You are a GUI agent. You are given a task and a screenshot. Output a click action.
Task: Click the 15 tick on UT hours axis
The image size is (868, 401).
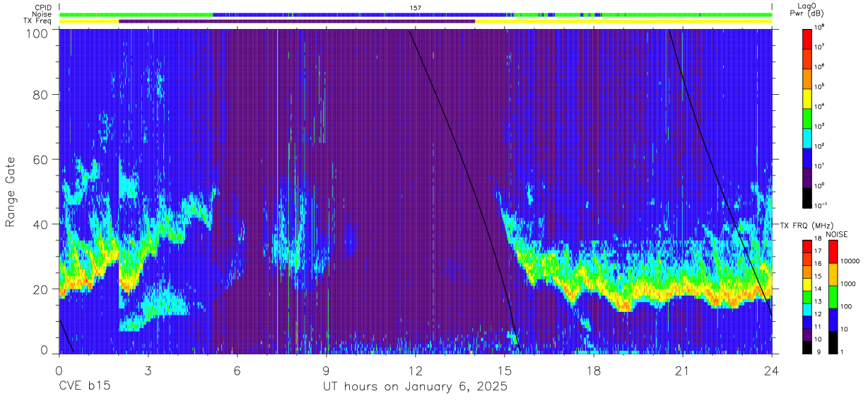point(504,370)
